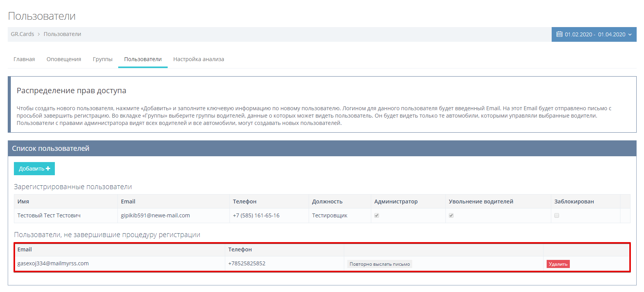Viewport: 644px width, 292px height.
Task: Select the Тестовый Тест Тестович name cell
Action: pyautogui.click(x=49, y=215)
